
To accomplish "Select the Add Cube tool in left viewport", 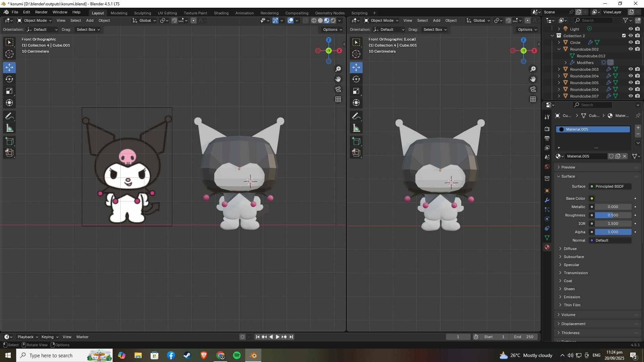I will tap(9, 141).
